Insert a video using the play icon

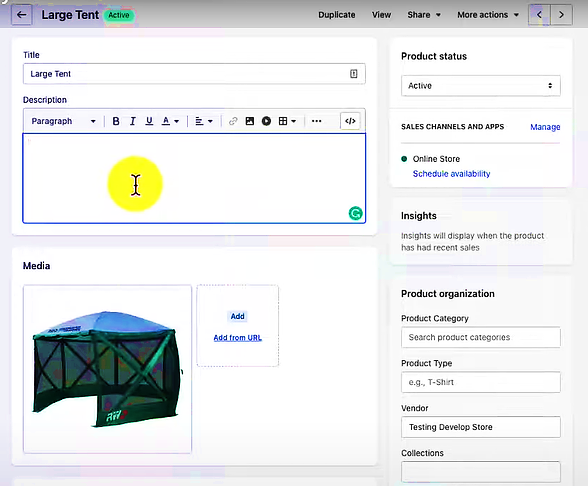pos(266,121)
